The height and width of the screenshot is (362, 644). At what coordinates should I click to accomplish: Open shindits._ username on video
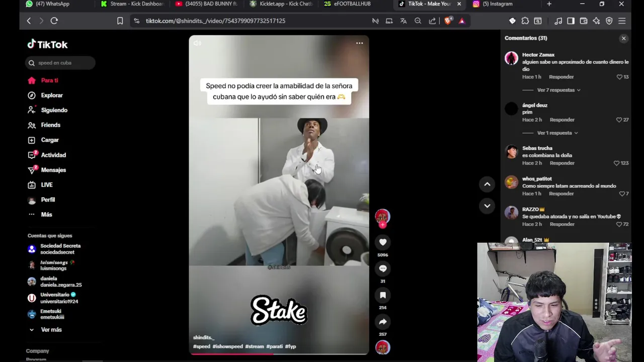(203, 337)
